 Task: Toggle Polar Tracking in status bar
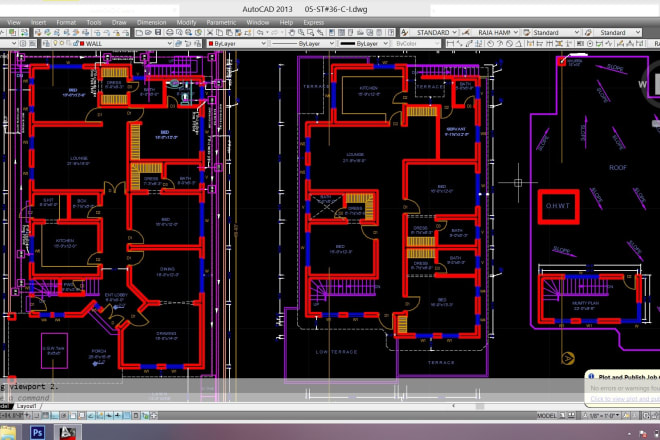click(64, 416)
